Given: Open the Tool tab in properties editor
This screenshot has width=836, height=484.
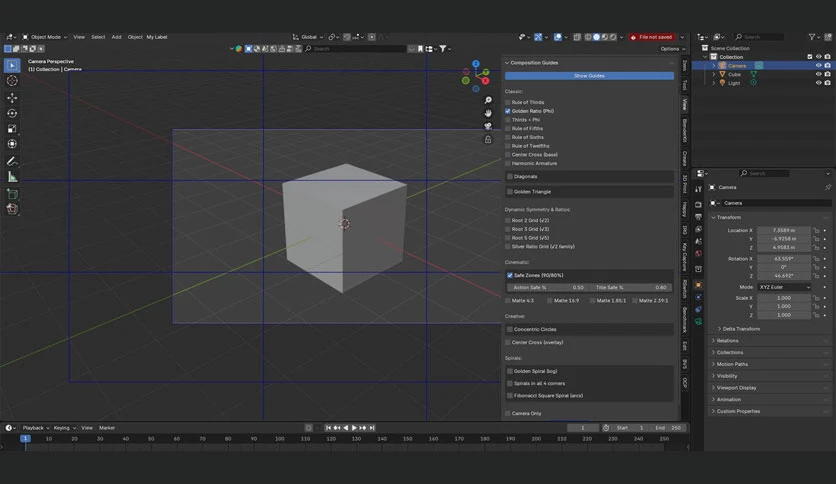Looking at the screenshot, I should [x=698, y=189].
